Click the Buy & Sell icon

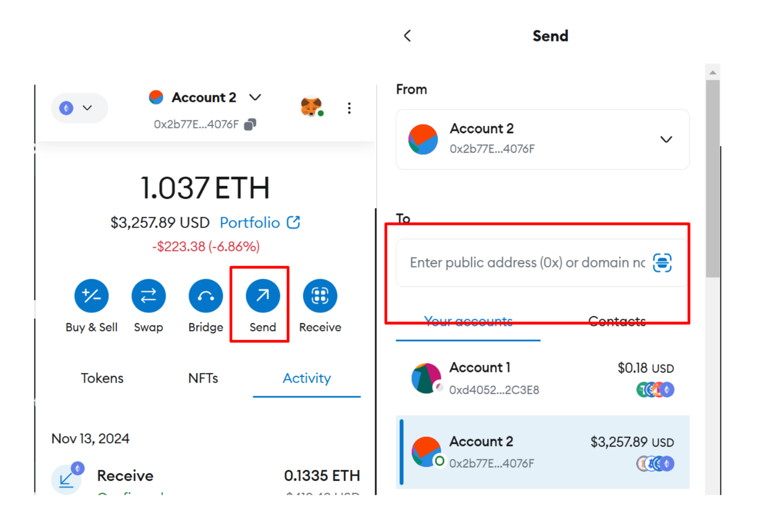[92, 296]
